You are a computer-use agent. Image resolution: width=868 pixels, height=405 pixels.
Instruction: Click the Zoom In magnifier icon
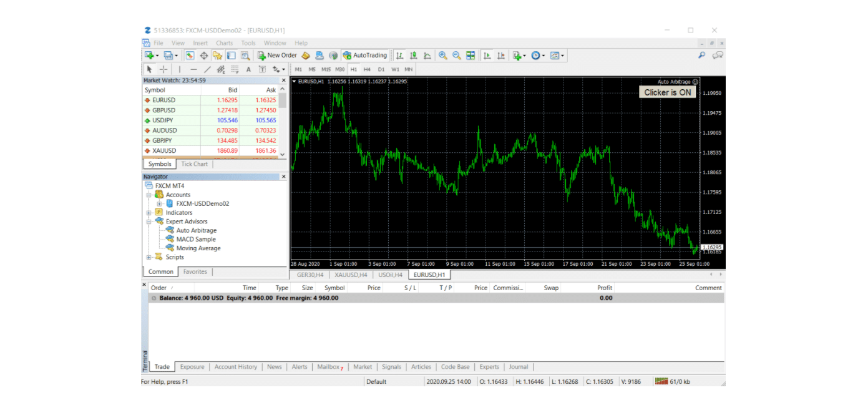443,56
